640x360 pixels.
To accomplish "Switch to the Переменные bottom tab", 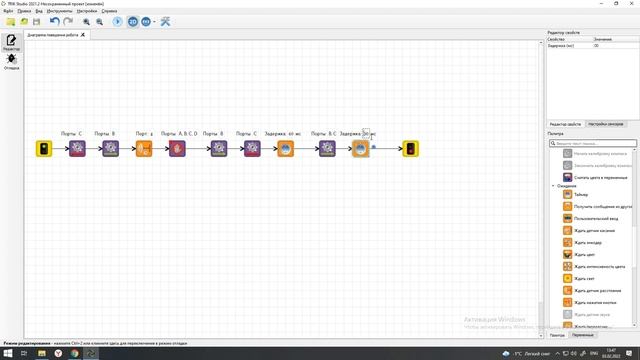I will 582,335.
